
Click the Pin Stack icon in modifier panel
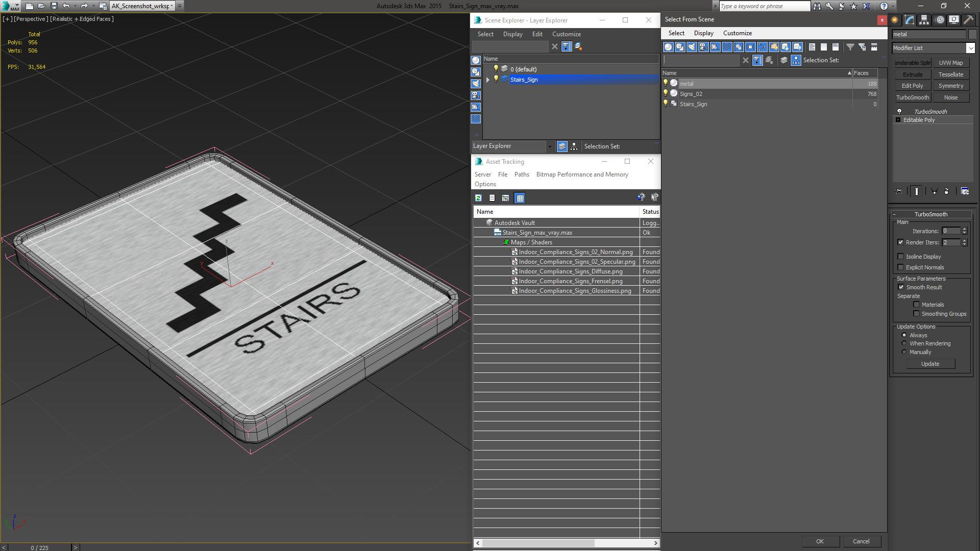(899, 191)
